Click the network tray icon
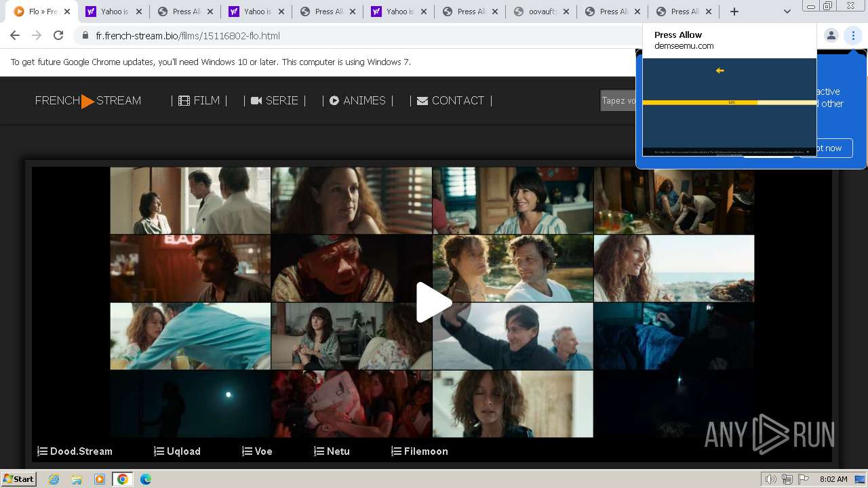868x488 pixels. point(787,479)
